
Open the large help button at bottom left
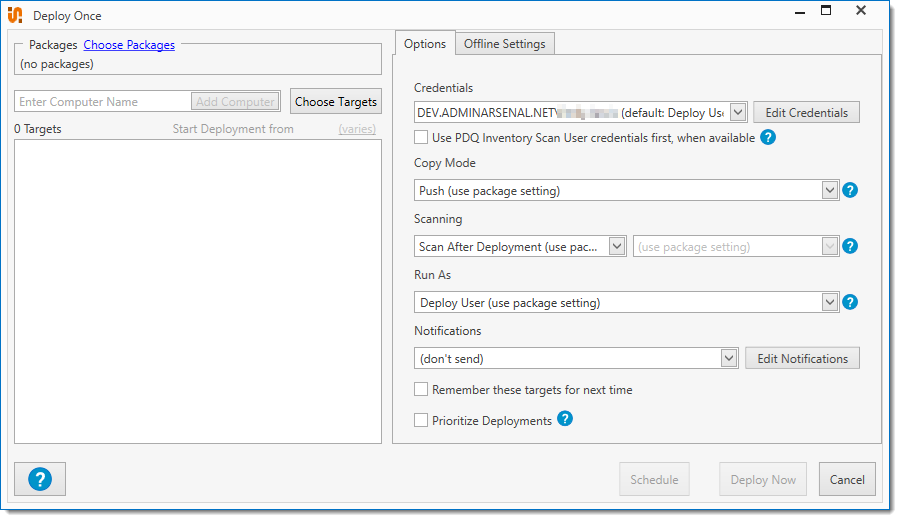click(x=40, y=479)
